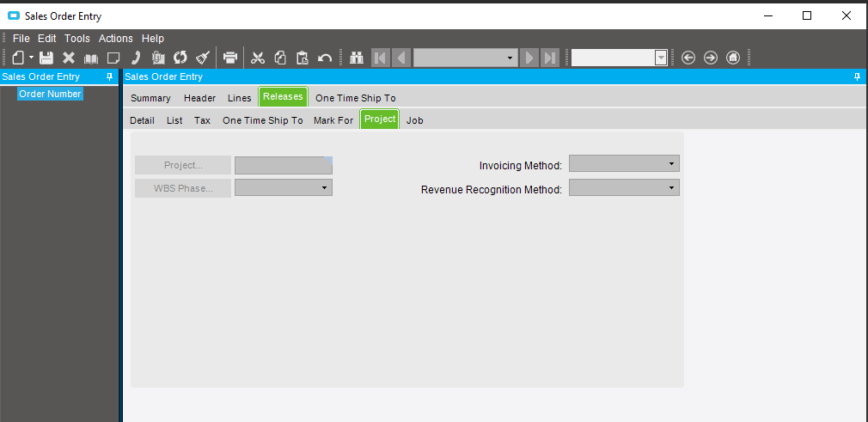The image size is (868, 422).
Task: Click the memo note toolbar icon
Action: (x=113, y=58)
